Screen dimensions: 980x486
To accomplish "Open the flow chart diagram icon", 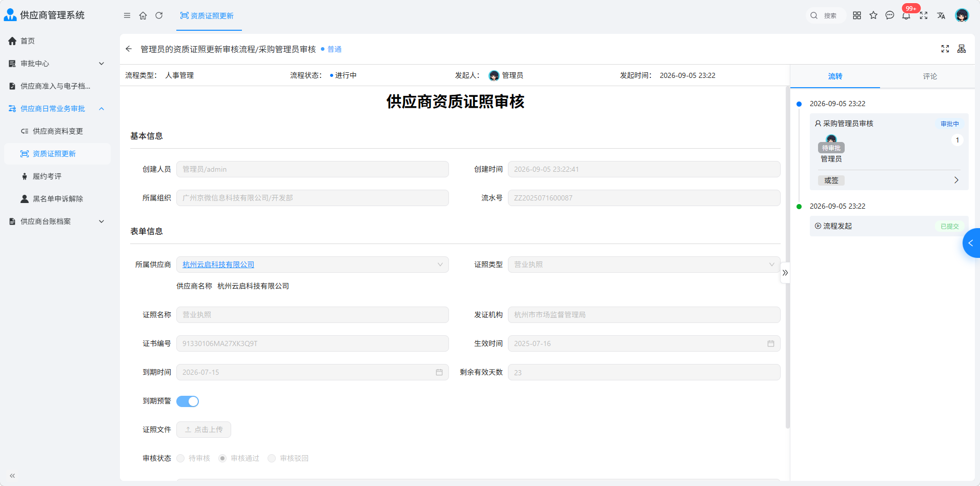I will [962, 49].
